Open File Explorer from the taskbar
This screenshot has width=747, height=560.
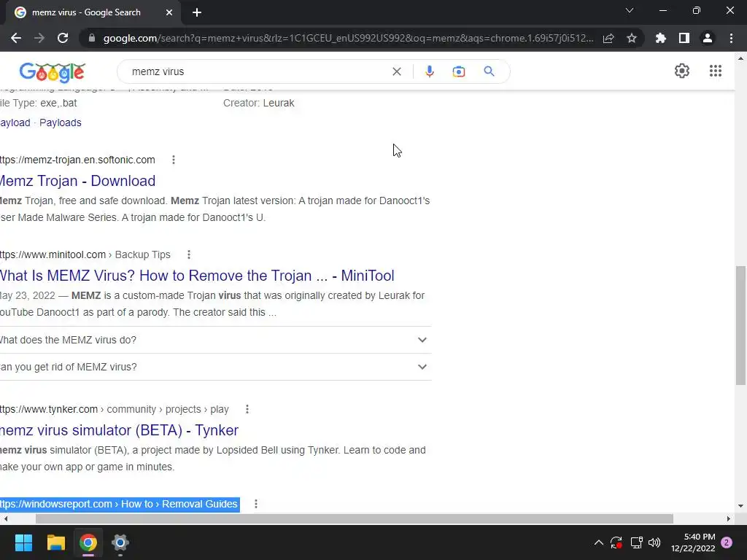click(55, 542)
